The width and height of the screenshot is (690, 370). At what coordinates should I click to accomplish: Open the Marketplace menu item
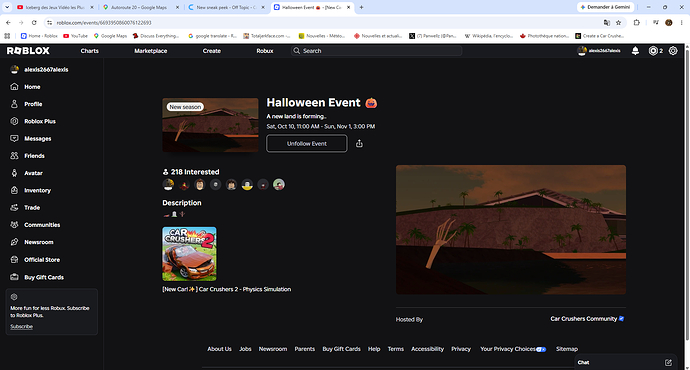point(150,51)
